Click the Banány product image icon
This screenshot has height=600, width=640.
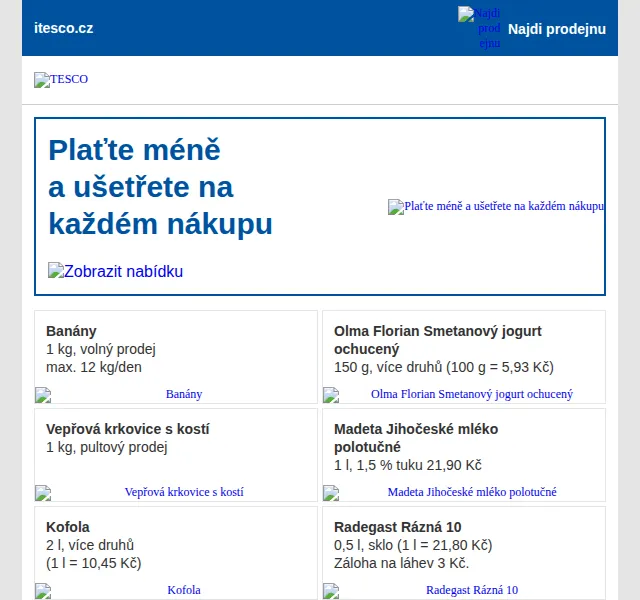[x=43, y=395]
